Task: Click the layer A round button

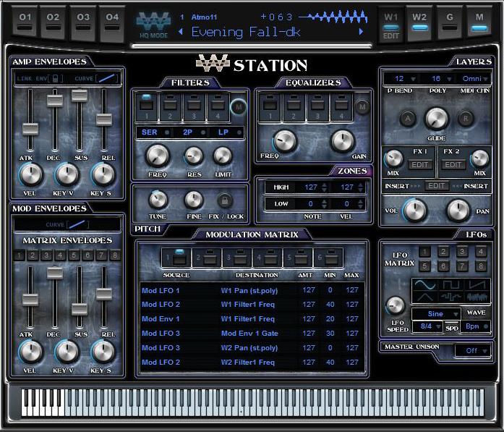Action: tap(408, 119)
